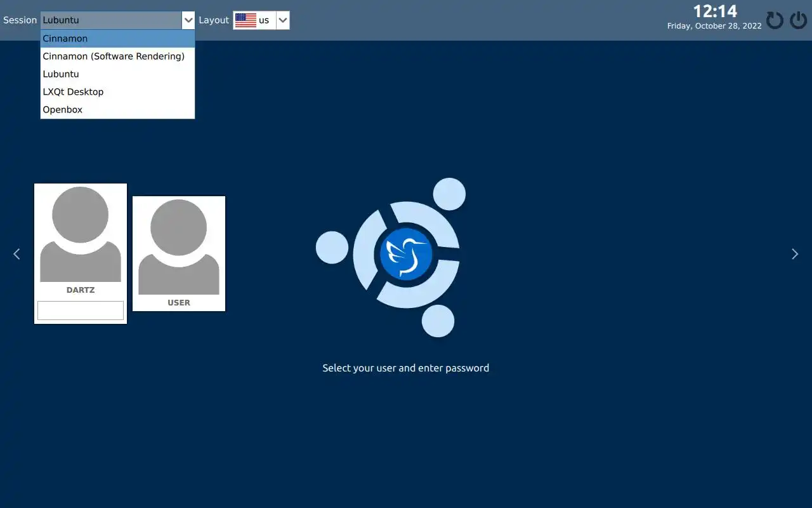Select Openbox session
Viewport: 812px width, 508px height.
(x=117, y=110)
